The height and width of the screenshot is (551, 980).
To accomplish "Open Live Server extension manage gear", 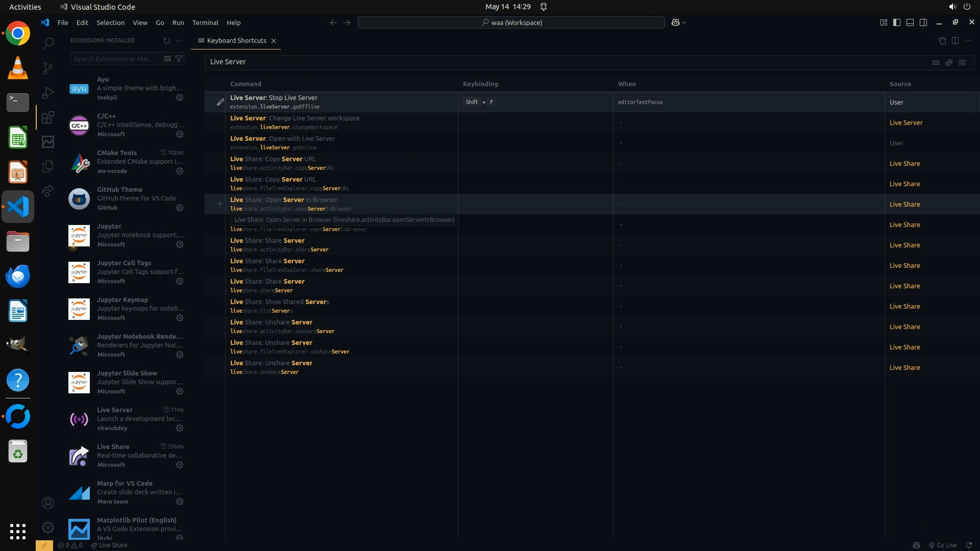I will [180, 428].
